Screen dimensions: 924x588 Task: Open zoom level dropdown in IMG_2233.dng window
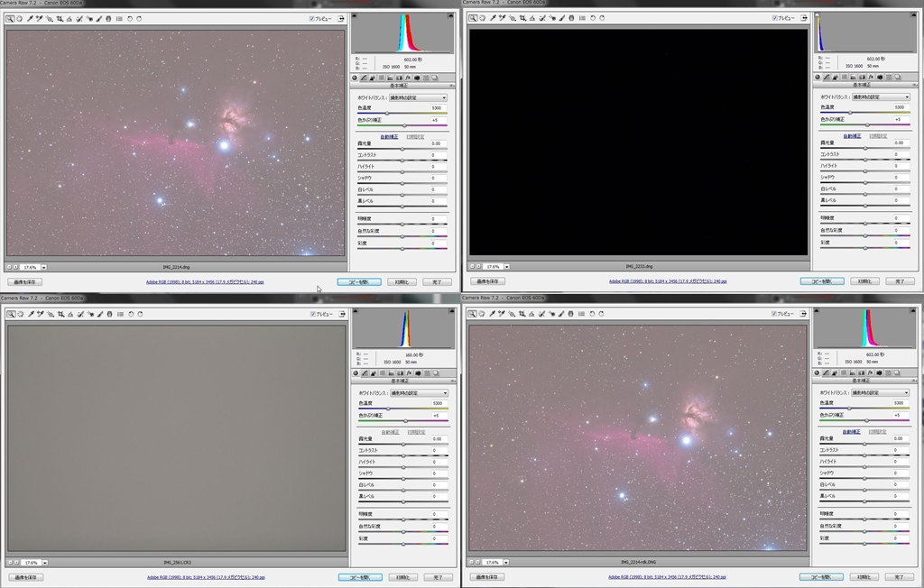[x=507, y=267]
